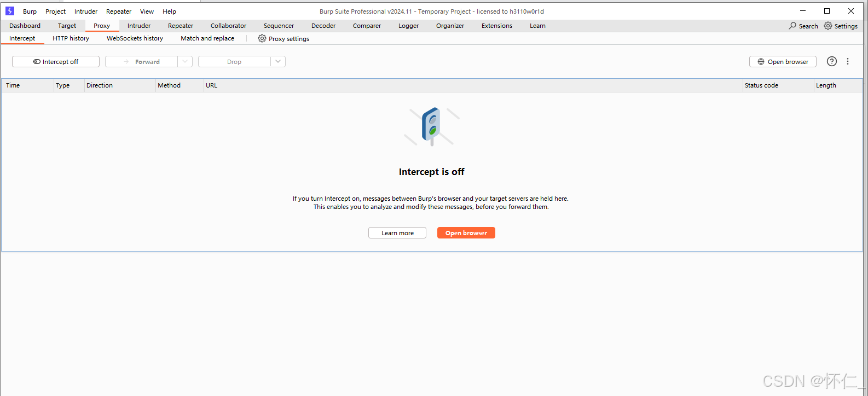This screenshot has width=868, height=396.
Task: Open the View menu
Action: point(147,11)
